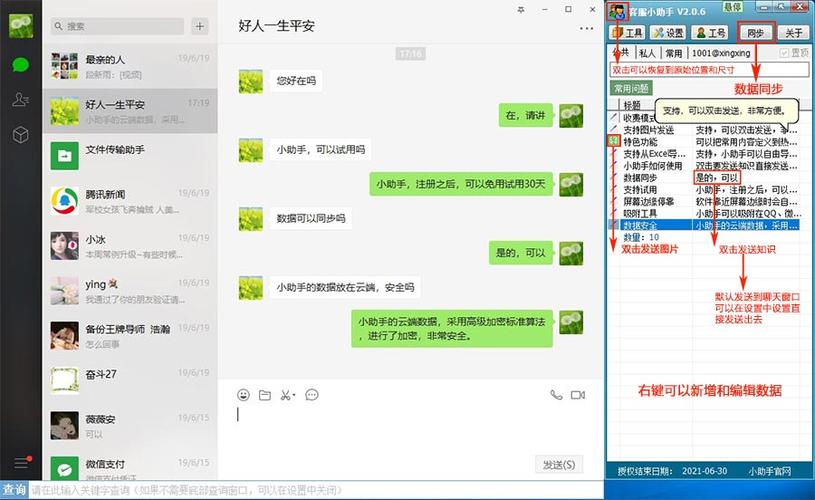Viewport: 815px width, 500px height.
Task: Switch to the 常用 tab
Action: click(x=674, y=53)
